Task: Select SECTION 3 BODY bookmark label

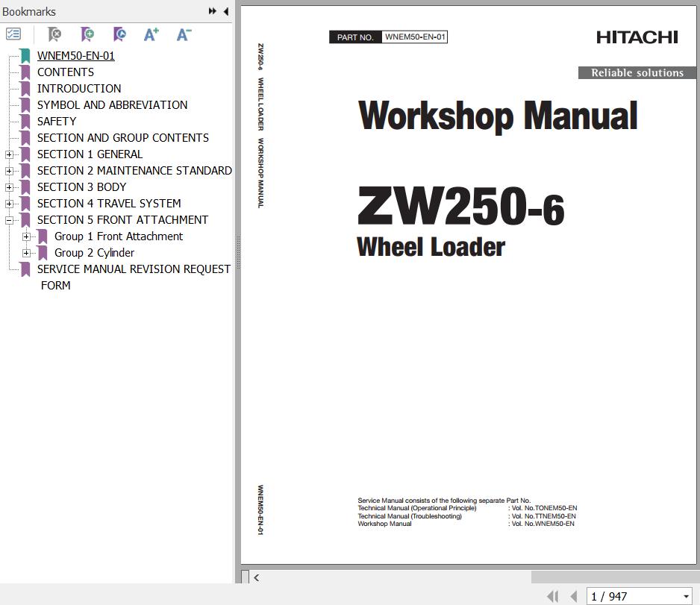Action: 81,187
